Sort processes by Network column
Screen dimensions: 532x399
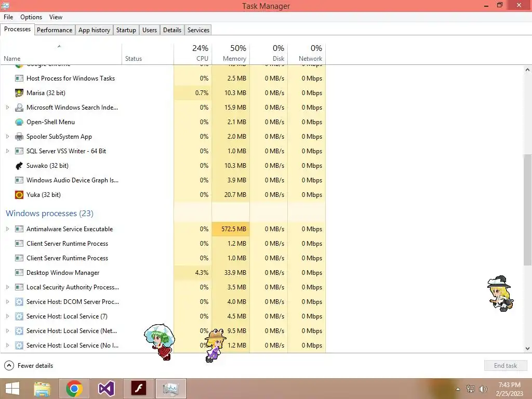tap(307, 54)
